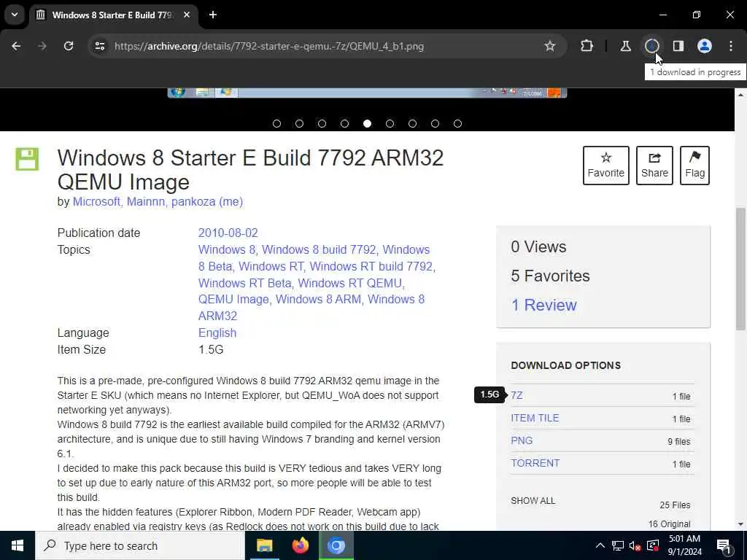Select the ninth carousel dot
This screenshot has width=747, height=560.
tap(457, 124)
